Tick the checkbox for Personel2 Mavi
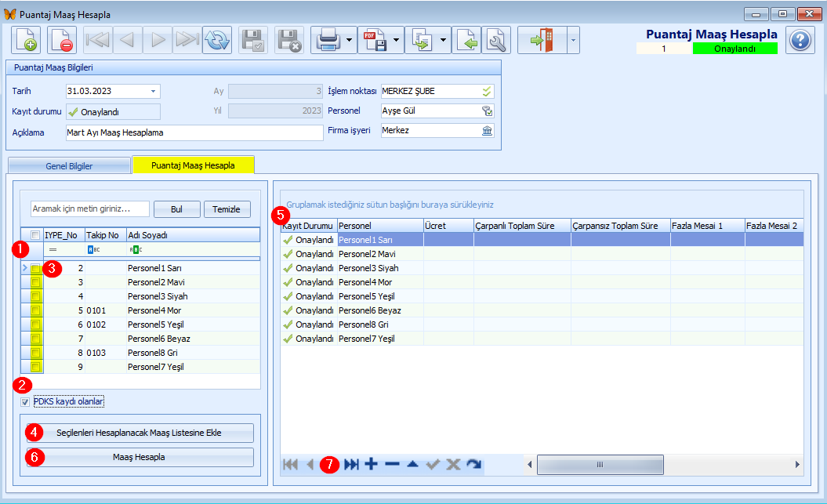Image resolution: width=827 pixels, height=504 pixels. coord(35,282)
